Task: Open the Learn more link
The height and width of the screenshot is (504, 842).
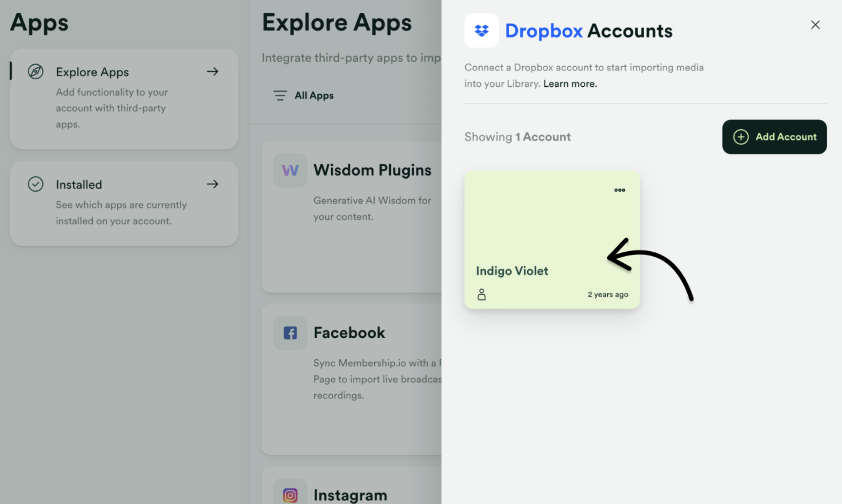Action: click(x=570, y=83)
